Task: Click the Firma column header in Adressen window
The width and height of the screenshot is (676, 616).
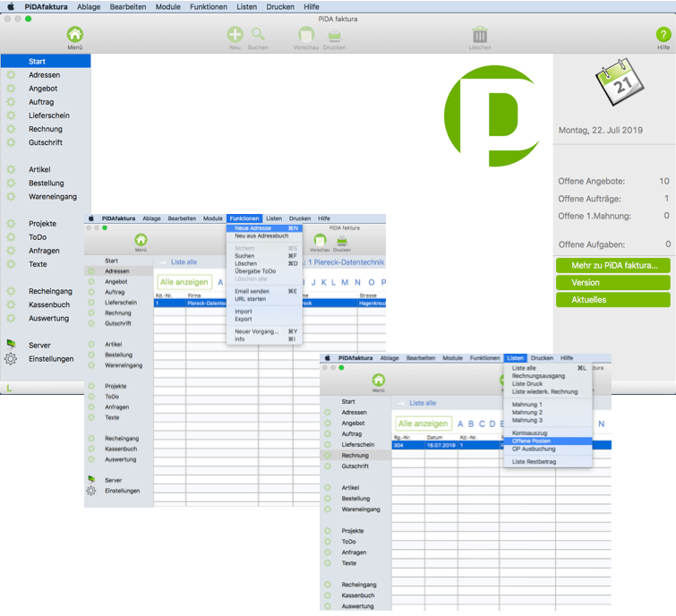Action: click(x=194, y=295)
